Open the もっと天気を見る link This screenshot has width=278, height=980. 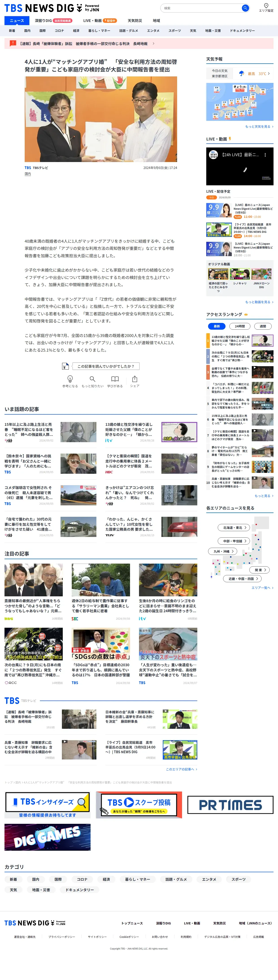pos(259,127)
